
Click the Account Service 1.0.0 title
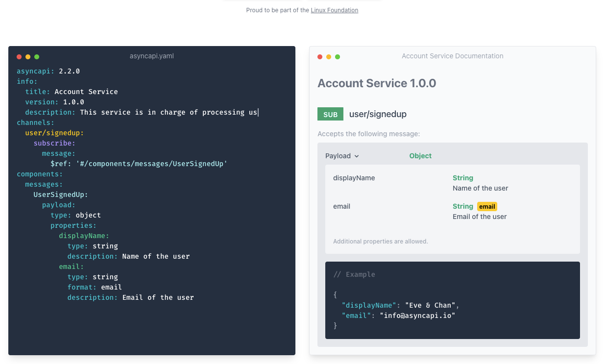click(377, 83)
